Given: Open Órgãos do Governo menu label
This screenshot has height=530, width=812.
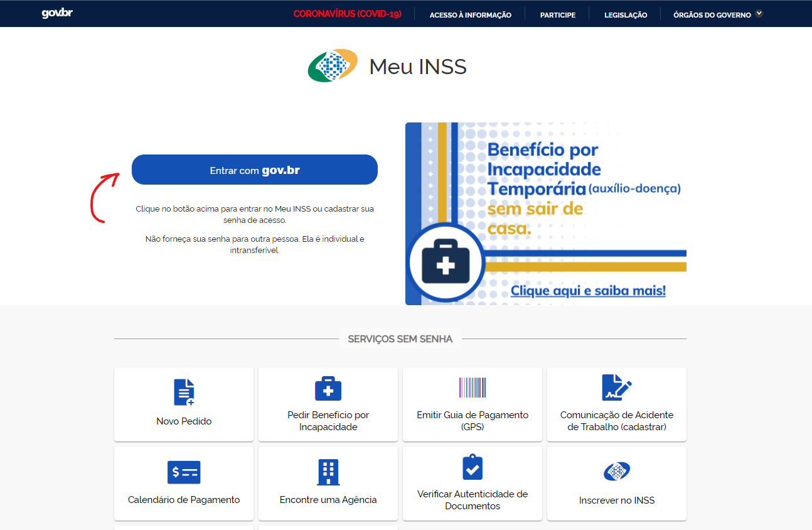Looking at the screenshot, I should tap(712, 14).
